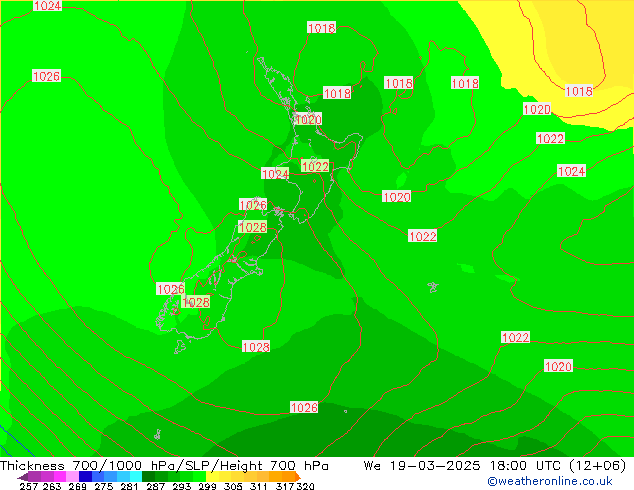The image size is (634, 490).
Task: Click the legend value 317
Action: (x=285, y=486)
